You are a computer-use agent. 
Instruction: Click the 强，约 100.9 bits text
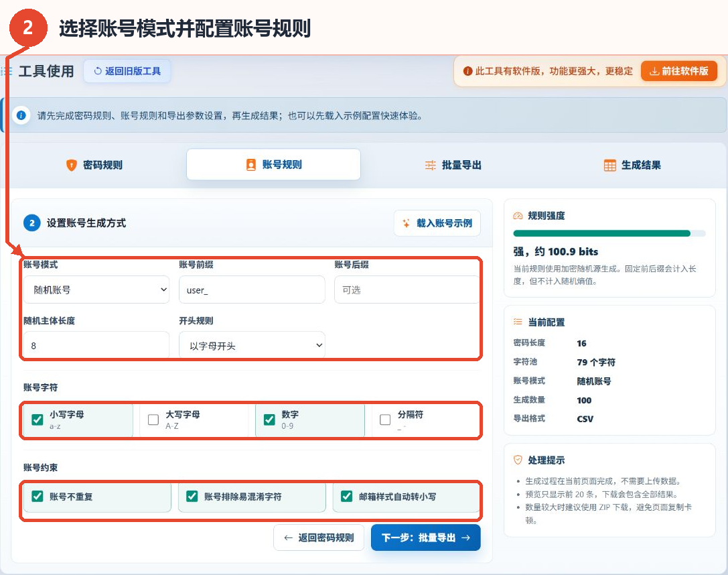(x=556, y=252)
